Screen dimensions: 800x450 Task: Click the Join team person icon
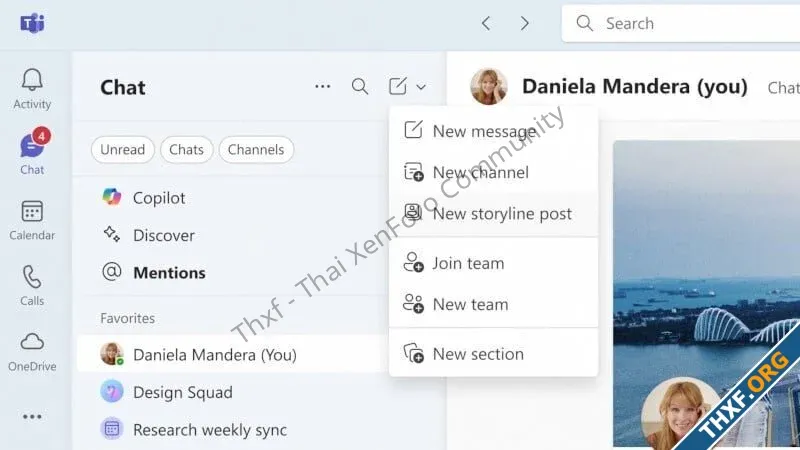[413, 262]
